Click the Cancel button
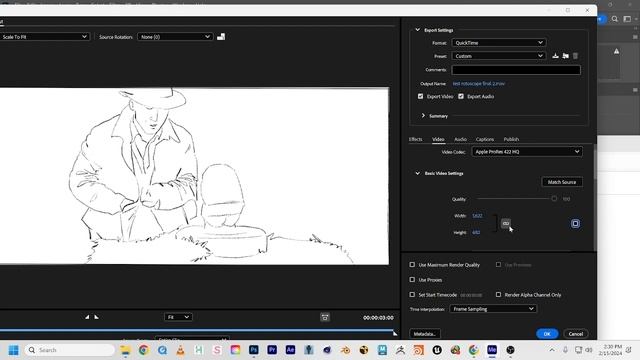The height and width of the screenshot is (360, 640). (x=576, y=333)
